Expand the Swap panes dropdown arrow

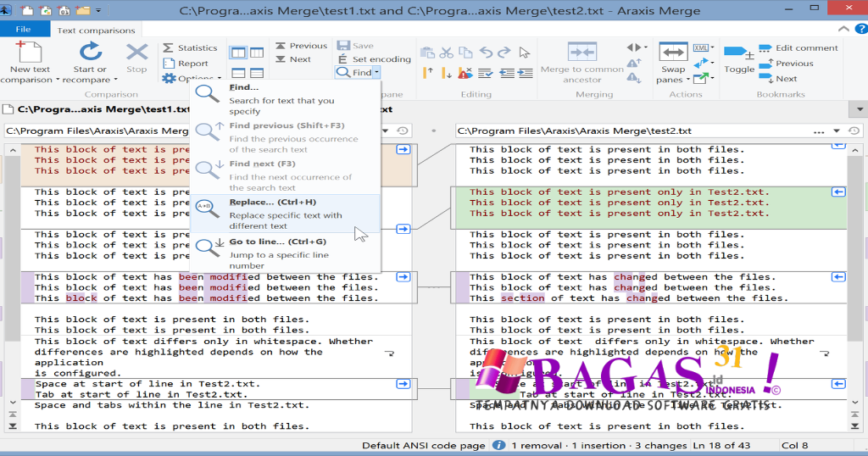[689, 80]
